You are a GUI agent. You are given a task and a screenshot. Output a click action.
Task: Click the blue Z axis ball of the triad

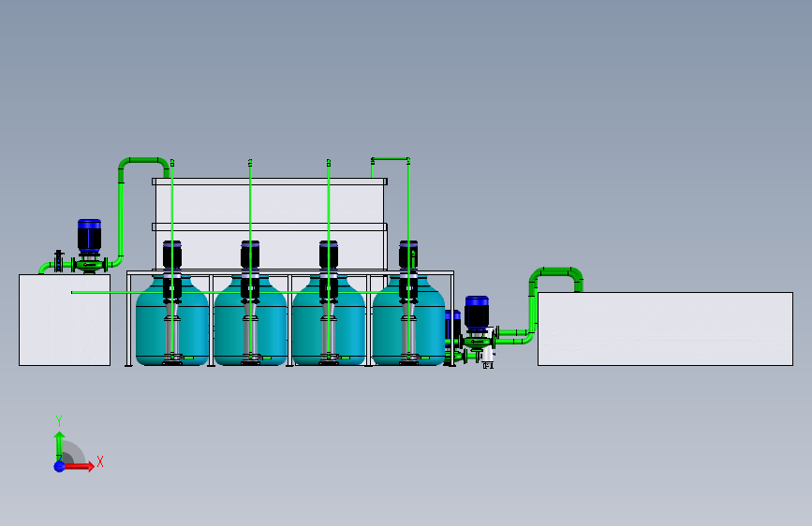point(60,466)
